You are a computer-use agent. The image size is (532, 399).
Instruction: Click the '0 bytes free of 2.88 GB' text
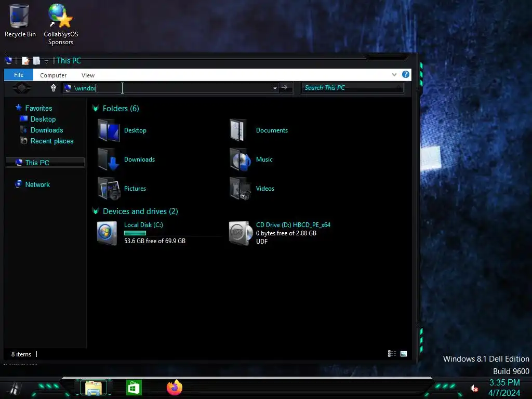(x=286, y=233)
